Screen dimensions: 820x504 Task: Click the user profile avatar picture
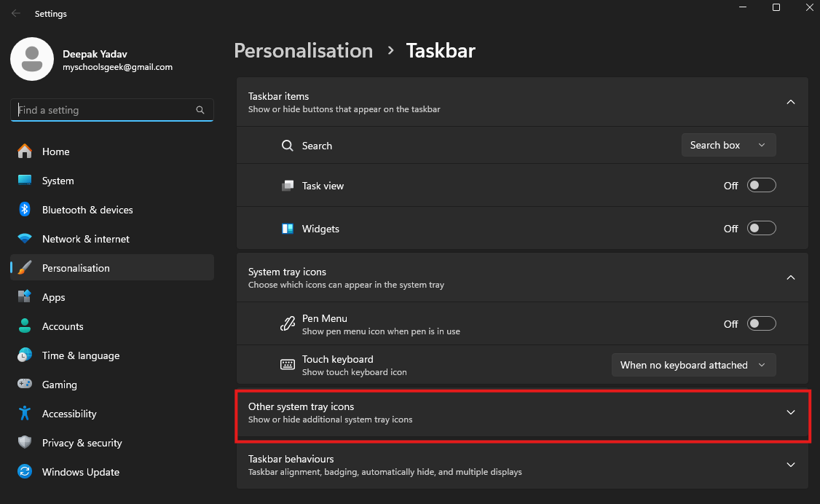pyautogui.click(x=31, y=60)
